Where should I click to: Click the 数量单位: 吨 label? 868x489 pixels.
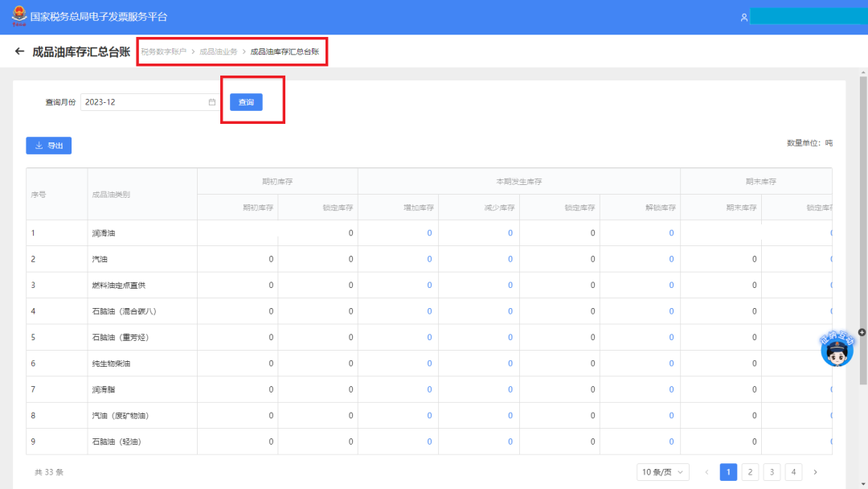coord(809,143)
